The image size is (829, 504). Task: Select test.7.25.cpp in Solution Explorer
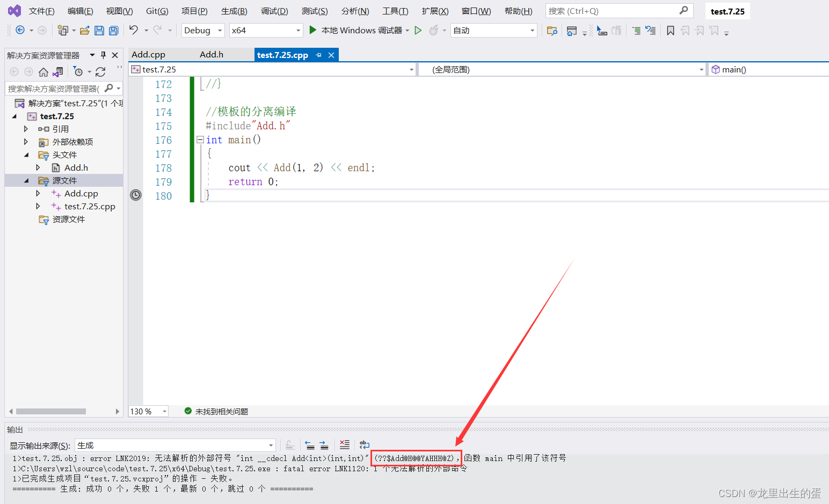point(90,207)
